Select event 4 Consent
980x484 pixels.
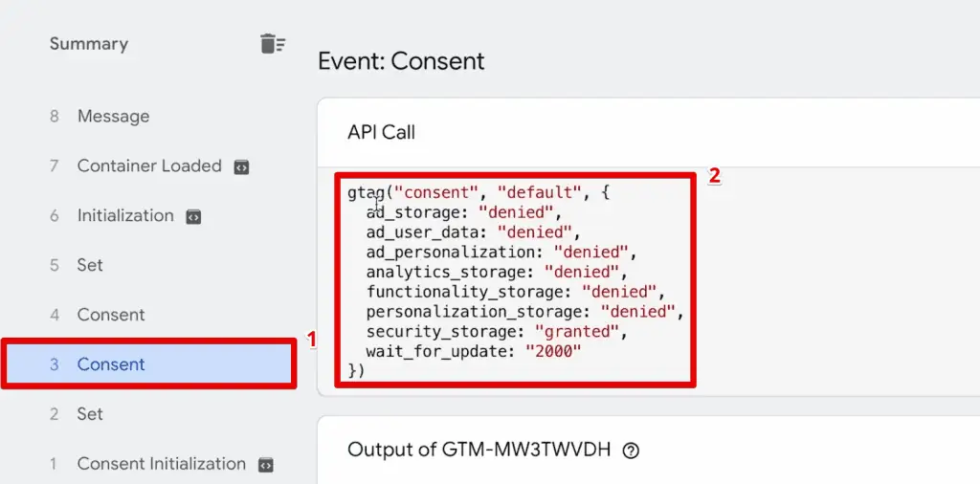click(147, 315)
